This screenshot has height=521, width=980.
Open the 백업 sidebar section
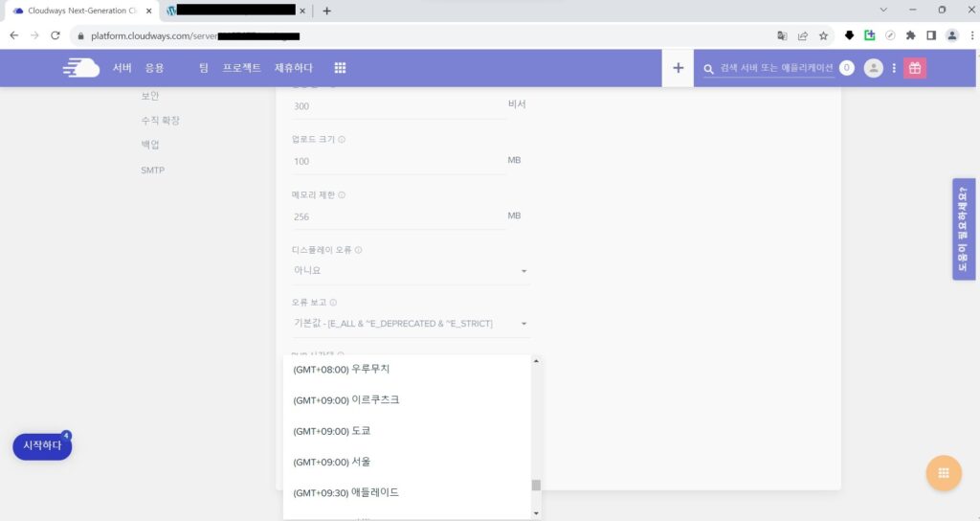point(150,145)
